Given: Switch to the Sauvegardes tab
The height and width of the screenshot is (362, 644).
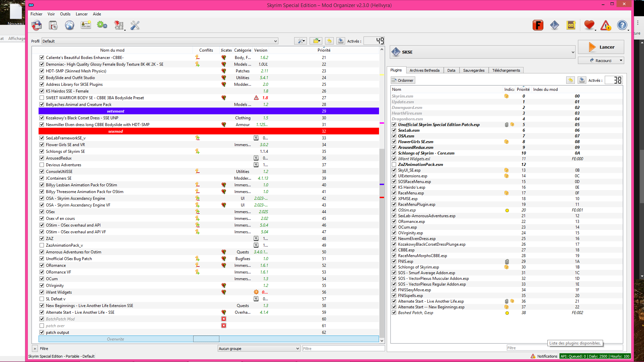Looking at the screenshot, I should pos(474,70).
